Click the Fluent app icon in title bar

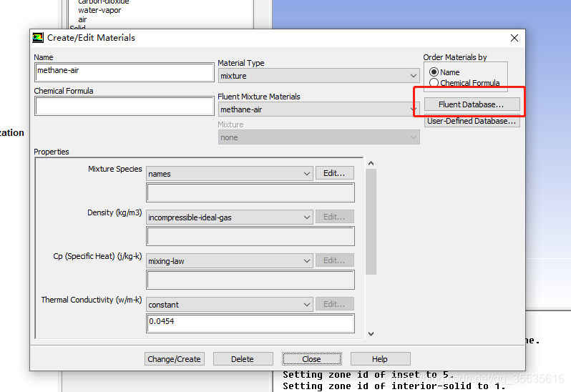[38, 38]
